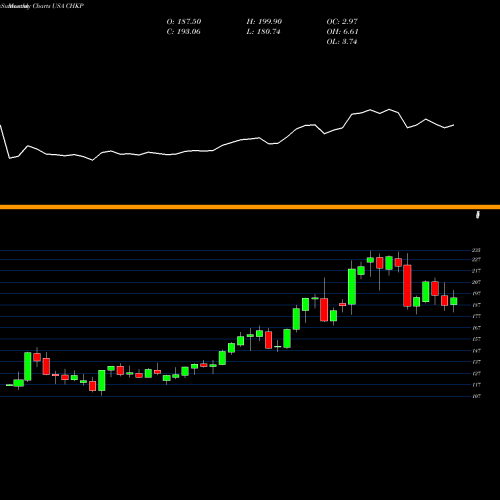The width and height of the screenshot is (500, 500).
Task: Click the tallest red candle near 207
Action: pyautogui.click(x=407, y=286)
